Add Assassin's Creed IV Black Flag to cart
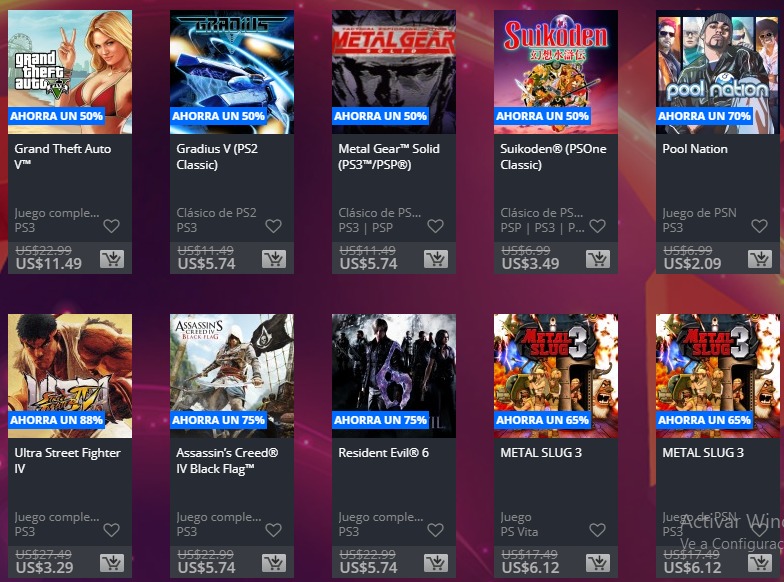The height and width of the screenshot is (582, 784). click(274, 563)
